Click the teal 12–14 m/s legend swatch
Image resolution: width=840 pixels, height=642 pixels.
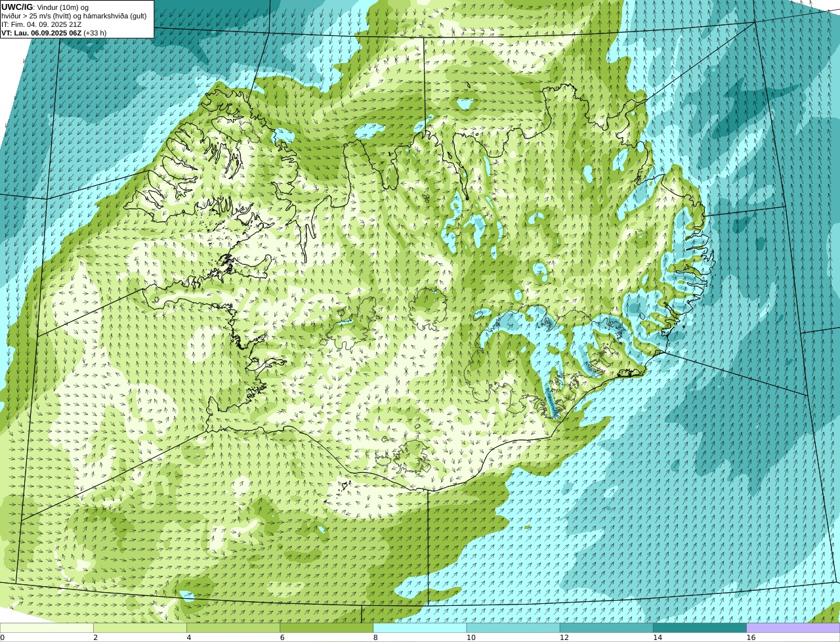(606, 628)
